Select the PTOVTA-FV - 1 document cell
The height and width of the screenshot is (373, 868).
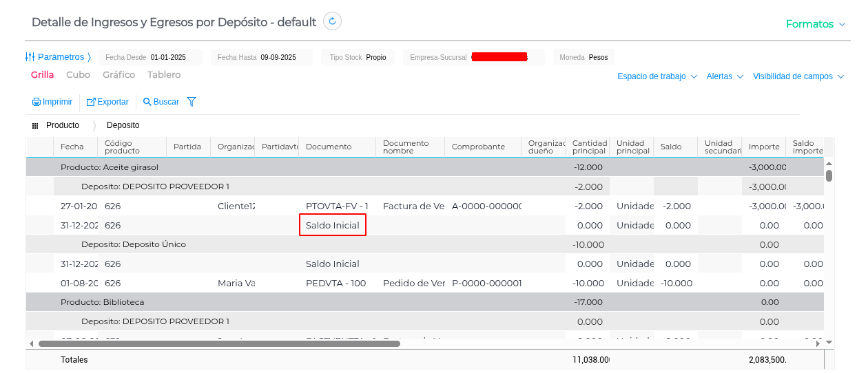[337, 206]
